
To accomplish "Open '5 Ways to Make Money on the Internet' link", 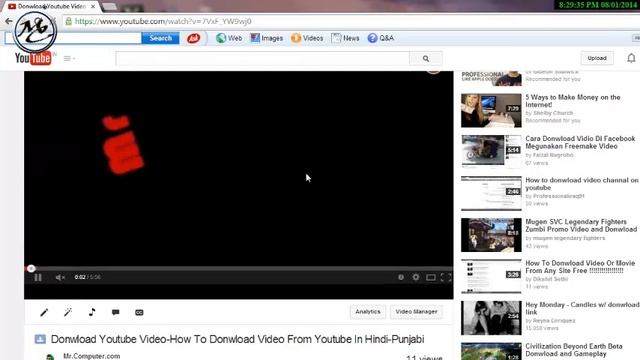I will (573, 101).
